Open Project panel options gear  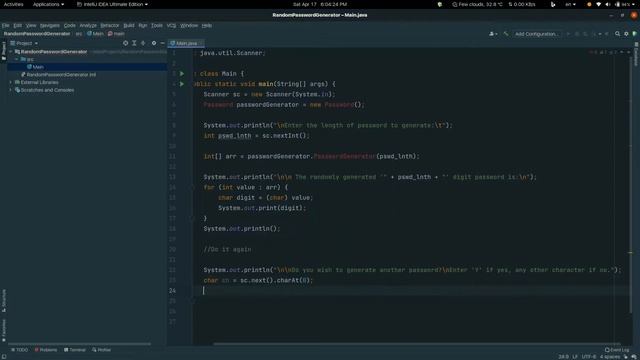click(x=154, y=43)
